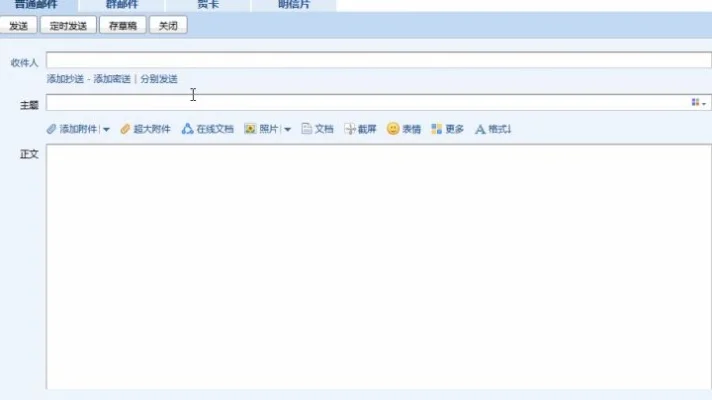The height and width of the screenshot is (400, 712).
Task: Switch to the 群邮件 tab
Action: click(x=122, y=5)
